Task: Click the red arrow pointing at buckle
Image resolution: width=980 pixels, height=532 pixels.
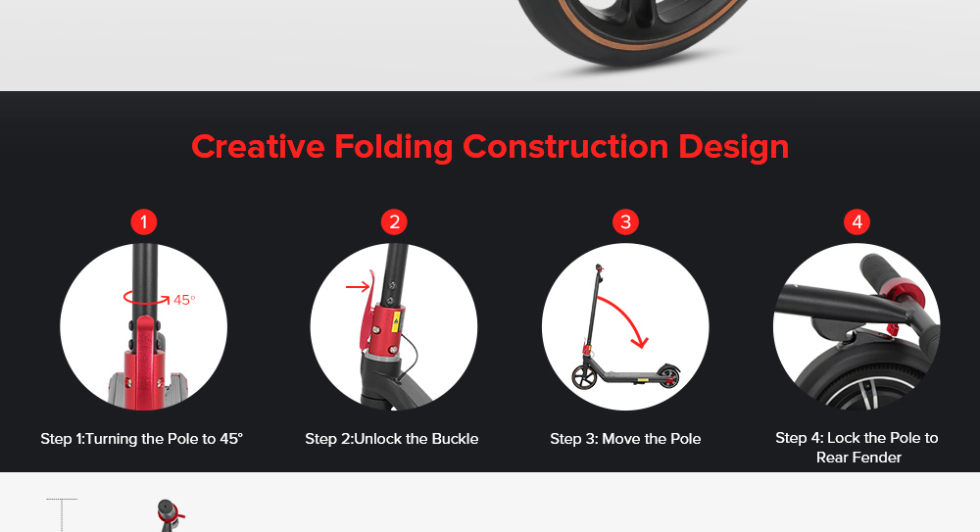Action: pos(358,287)
